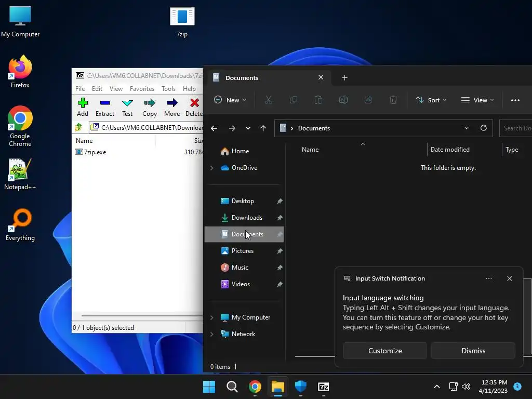Open the Sort dropdown in Explorer

(431, 100)
